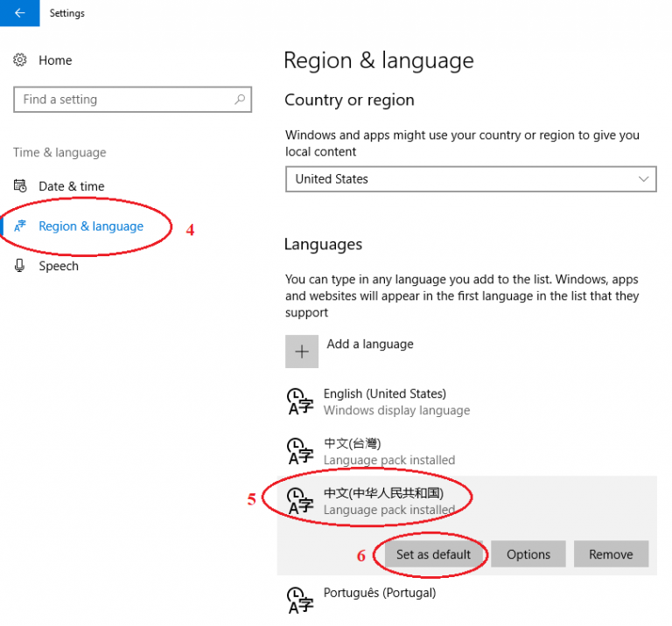672x626 pixels.
Task: Open Date & time settings page
Action: click(x=71, y=186)
